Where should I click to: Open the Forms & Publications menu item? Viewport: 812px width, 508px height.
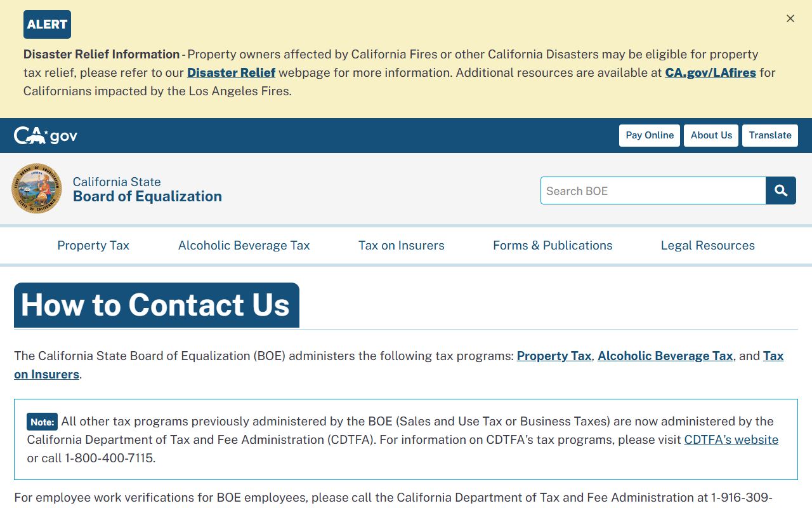pyautogui.click(x=553, y=246)
